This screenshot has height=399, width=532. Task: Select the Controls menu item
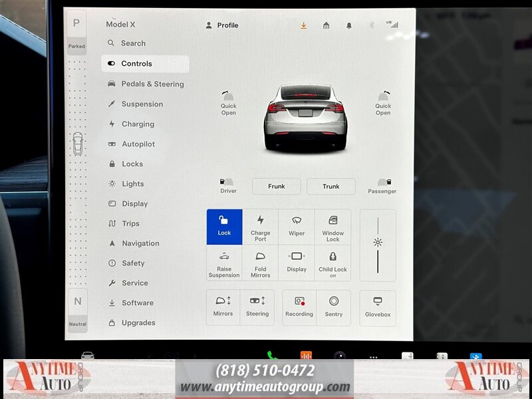(x=145, y=64)
